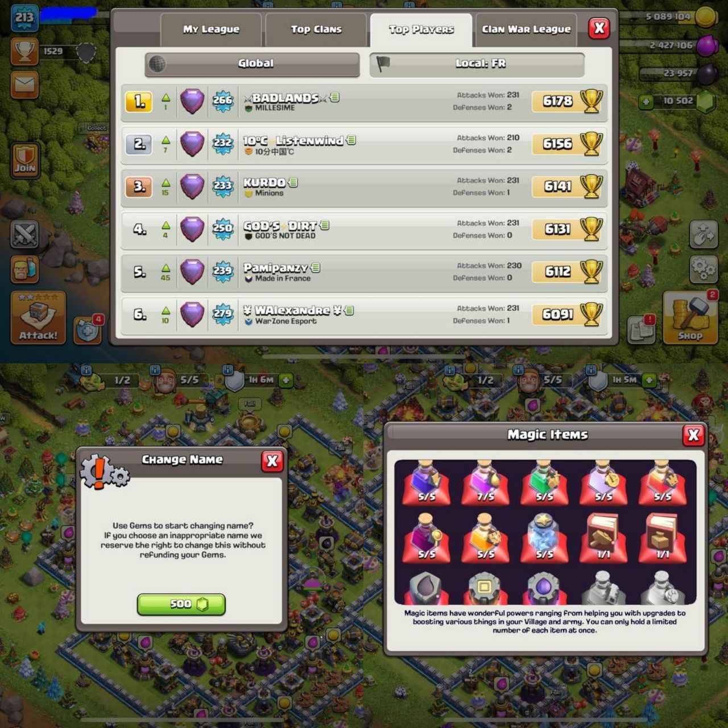Tap the trophy icon beside 1529
This screenshot has height=728, width=728.
[24, 52]
